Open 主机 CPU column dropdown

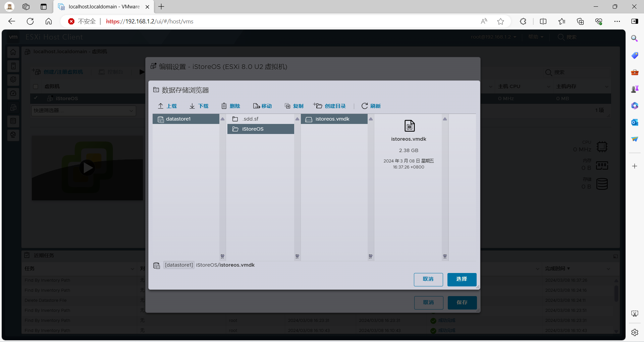click(549, 86)
